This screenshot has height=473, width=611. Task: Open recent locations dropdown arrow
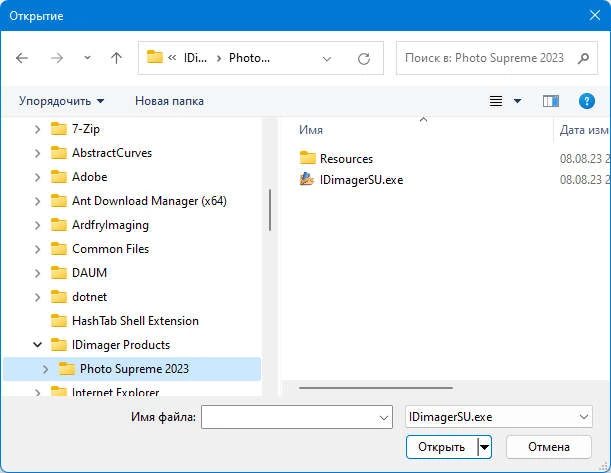pyautogui.click(x=88, y=58)
